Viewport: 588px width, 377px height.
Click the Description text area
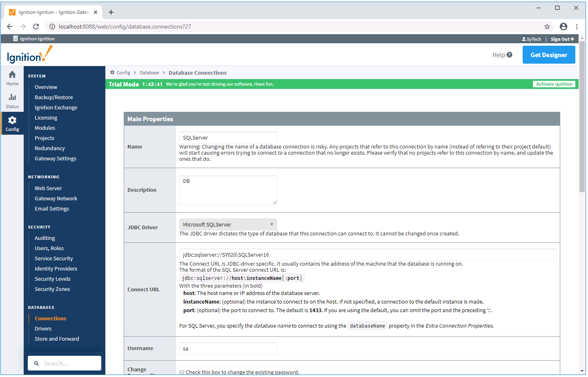pyautogui.click(x=228, y=190)
